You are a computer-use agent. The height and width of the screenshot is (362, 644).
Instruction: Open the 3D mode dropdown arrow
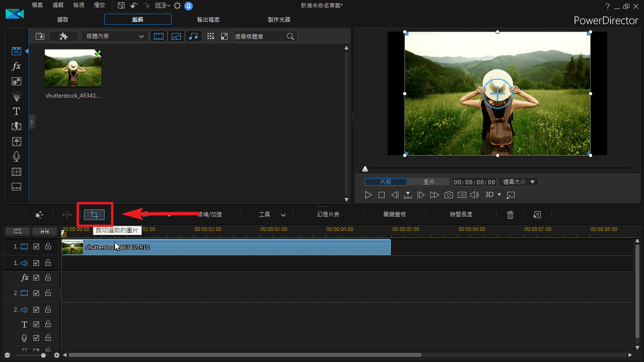[500, 195]
